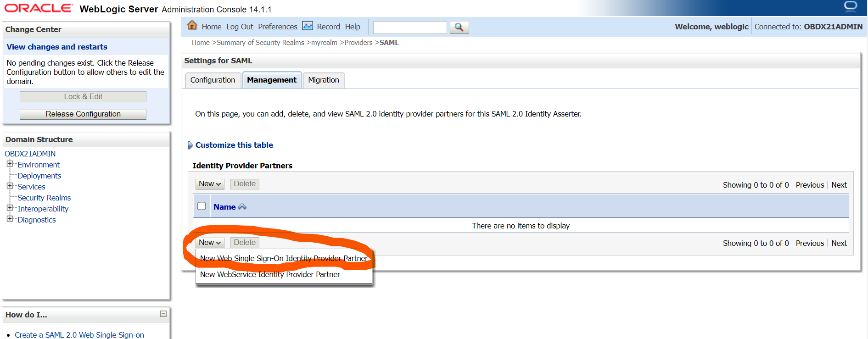868x339 pixels.
Task: Switch to the Configuration tab
Action: click(x=213, y=80)
